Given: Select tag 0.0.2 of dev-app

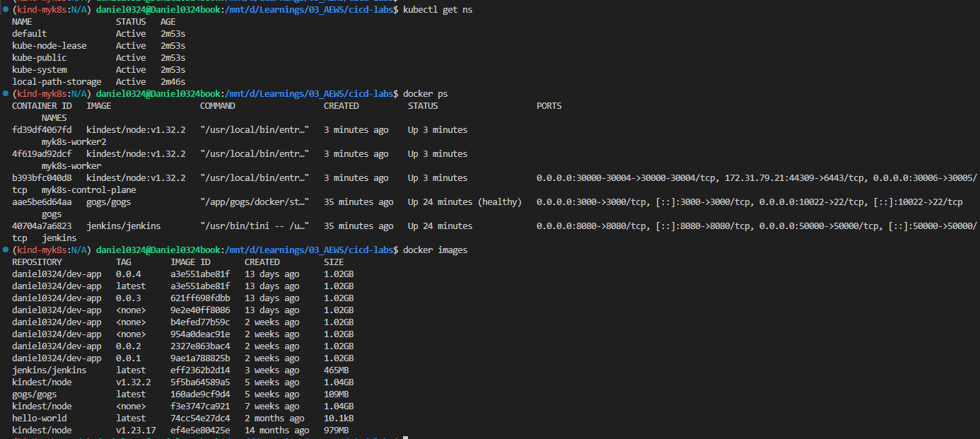Looking at the screenshot, I should pos(128,346).
